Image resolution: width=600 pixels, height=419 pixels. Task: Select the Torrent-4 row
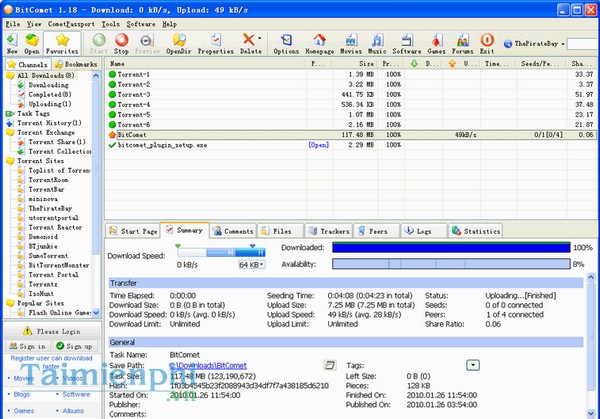[350, 104]
